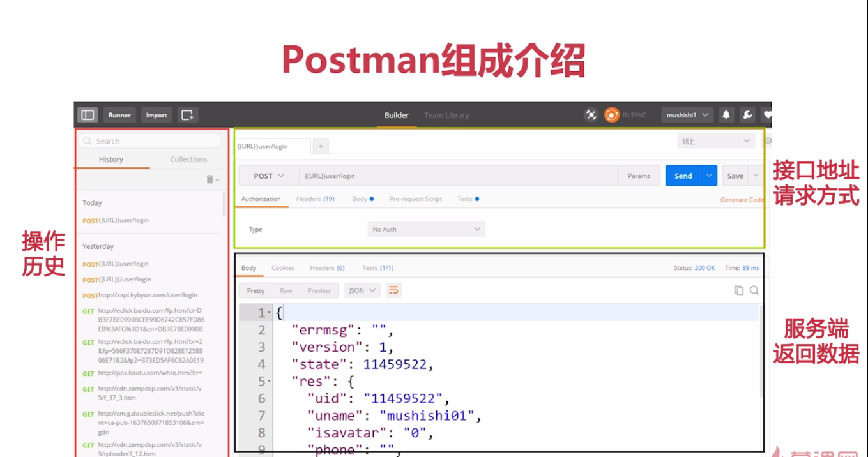This screenshot has height=457, width=868.
Task: Open the mushishi1 account dropdown
Action: point(687,115)
